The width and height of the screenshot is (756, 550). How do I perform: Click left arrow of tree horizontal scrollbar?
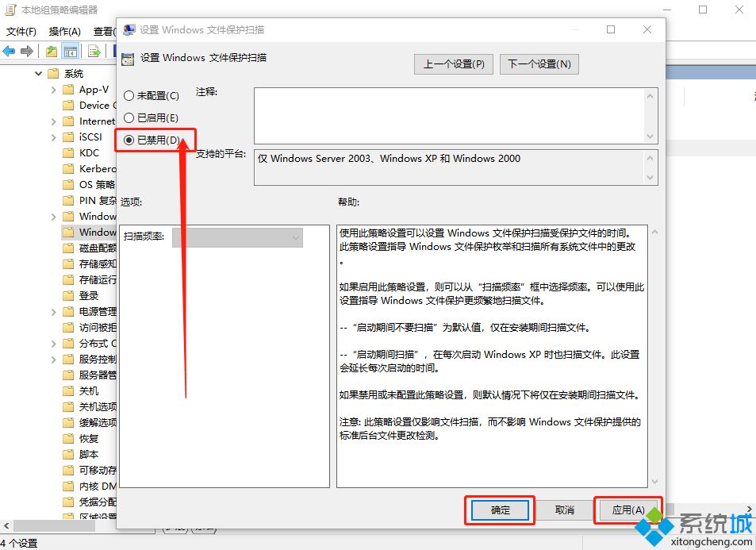pos(6,525)
